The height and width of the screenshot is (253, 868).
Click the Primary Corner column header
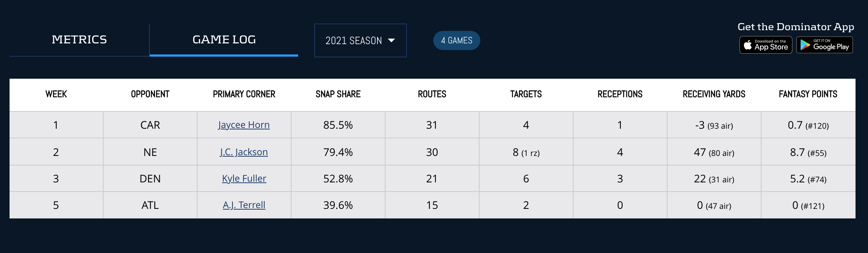tap(244, 94)
